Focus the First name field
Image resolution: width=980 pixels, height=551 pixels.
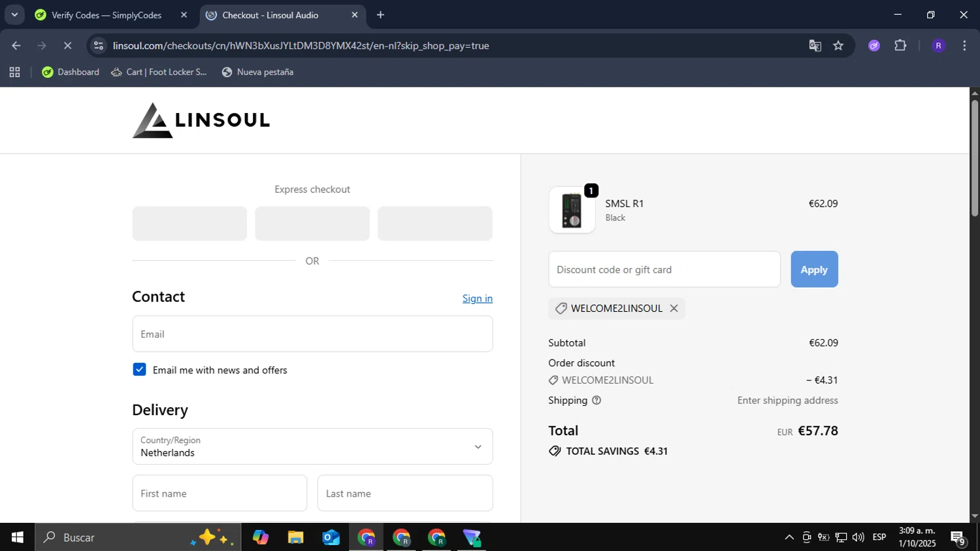coord(220,493)
